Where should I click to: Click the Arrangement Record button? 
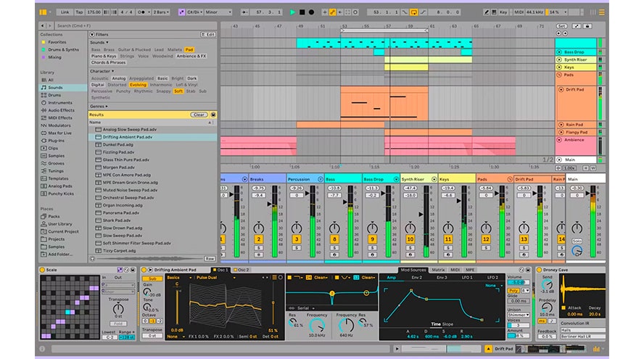pyautogui.click(x=311, y=12)
